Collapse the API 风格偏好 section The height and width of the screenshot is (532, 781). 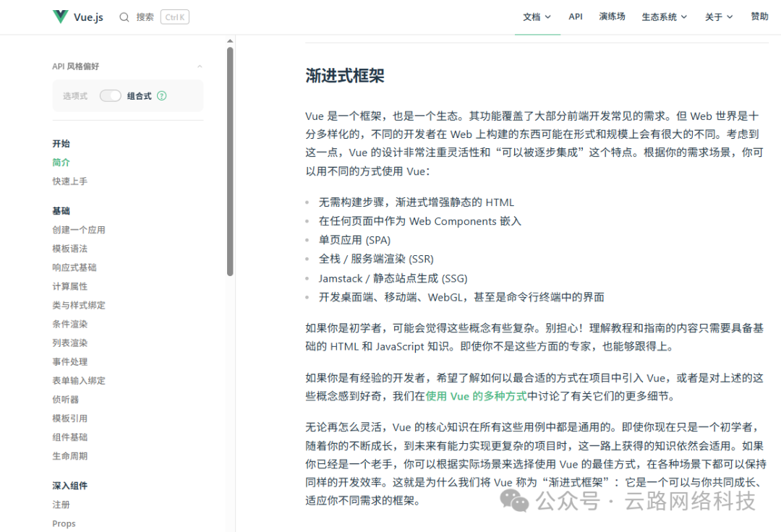pyautogui.click(x=200, y=66)
